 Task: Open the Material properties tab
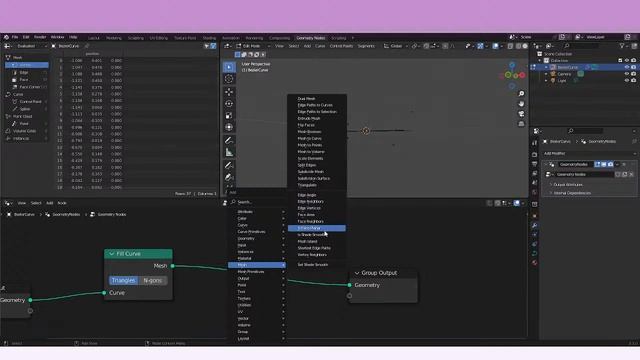click(x=535, y=263)
